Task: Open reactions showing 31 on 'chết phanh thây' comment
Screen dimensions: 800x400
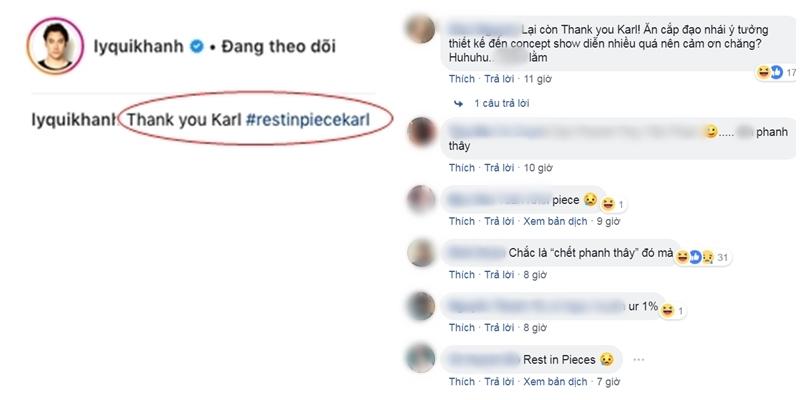Action: point(702,258)
